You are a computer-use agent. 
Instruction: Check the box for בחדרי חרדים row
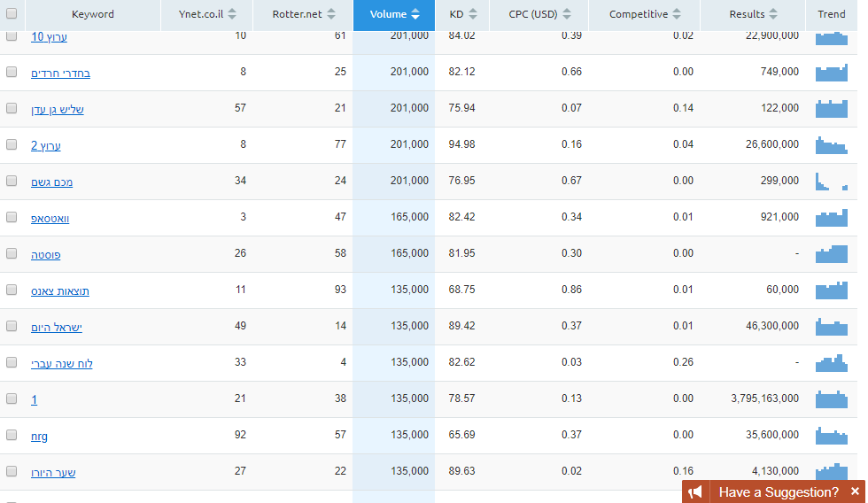tap(12, 72)
